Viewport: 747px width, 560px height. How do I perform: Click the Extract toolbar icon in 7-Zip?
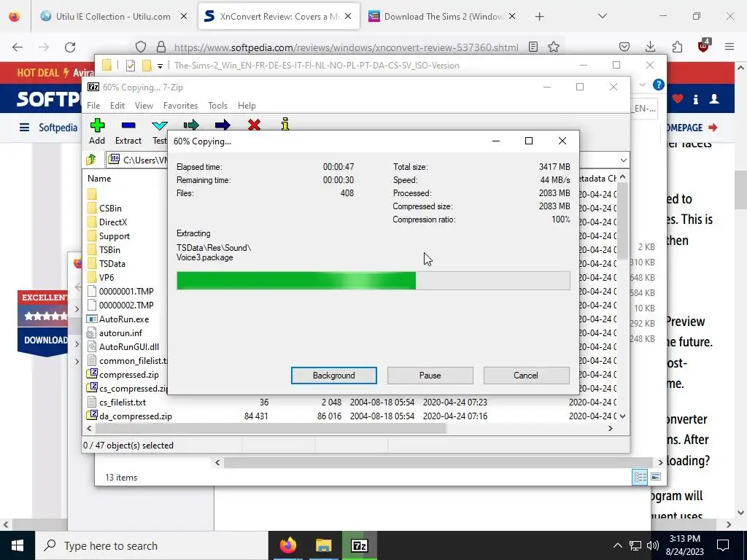(128, 125)
